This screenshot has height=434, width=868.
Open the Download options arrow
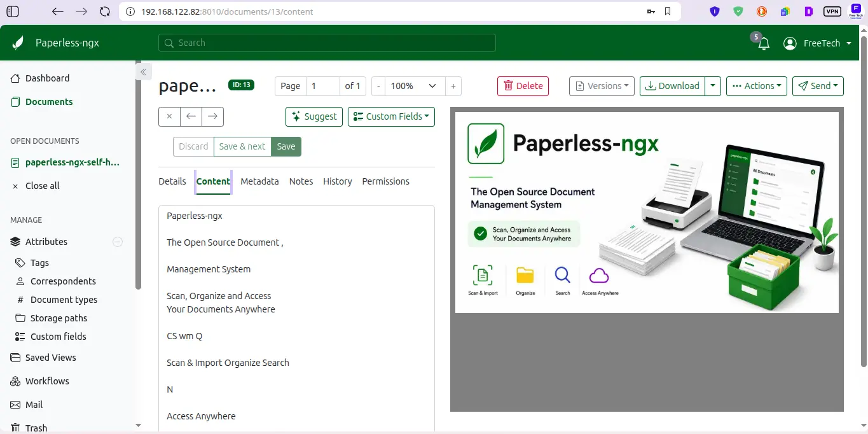click(713, 86)
